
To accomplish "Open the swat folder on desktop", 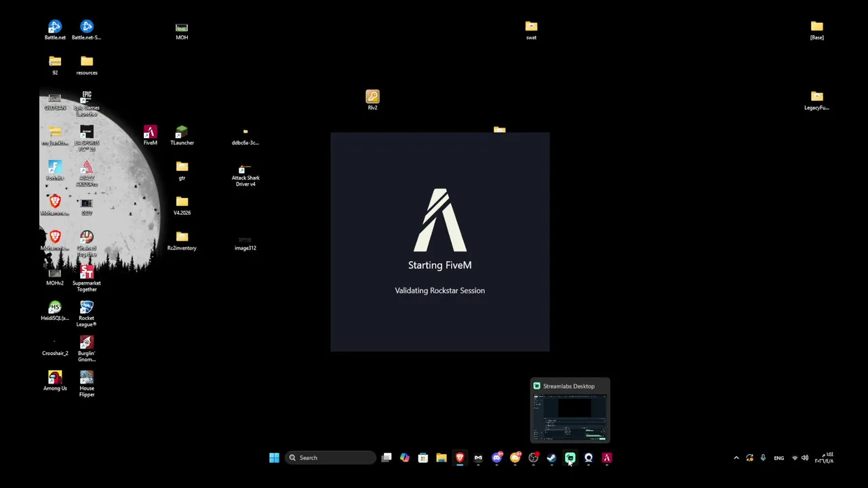I will pos(531,30).
